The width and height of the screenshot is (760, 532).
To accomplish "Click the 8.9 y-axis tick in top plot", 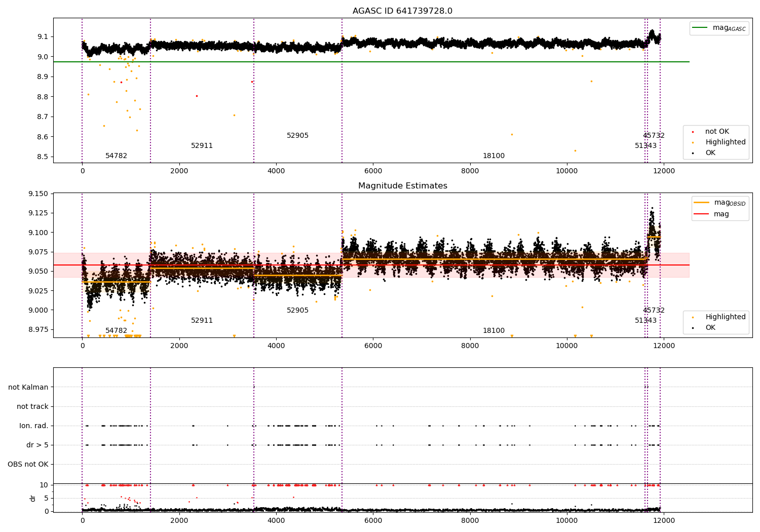I will (43, 77).
